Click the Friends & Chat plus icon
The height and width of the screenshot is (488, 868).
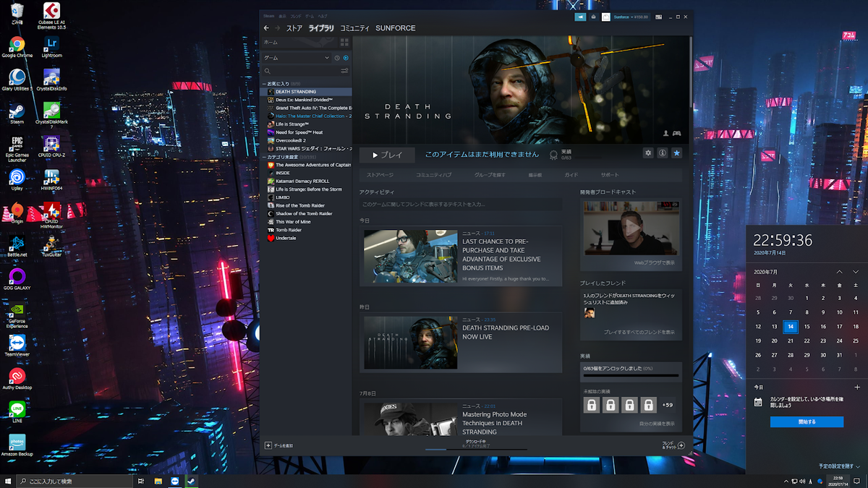(x=681, y=445)
